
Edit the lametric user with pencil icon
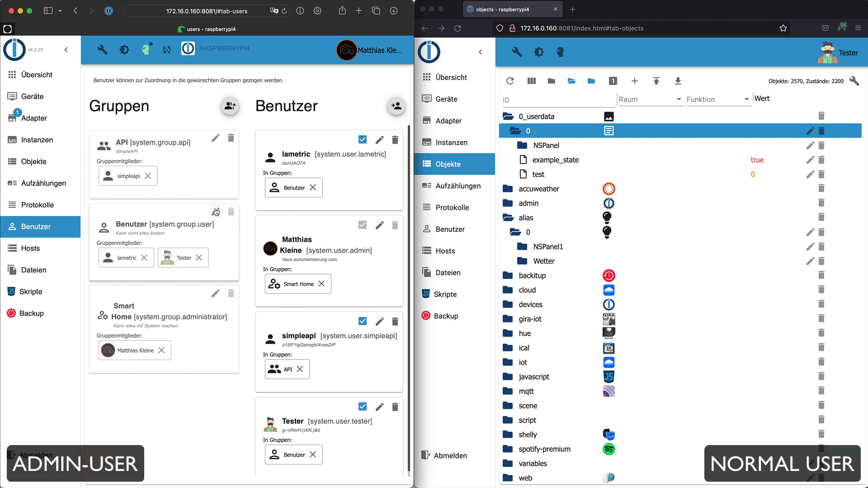tap(379, 140)
